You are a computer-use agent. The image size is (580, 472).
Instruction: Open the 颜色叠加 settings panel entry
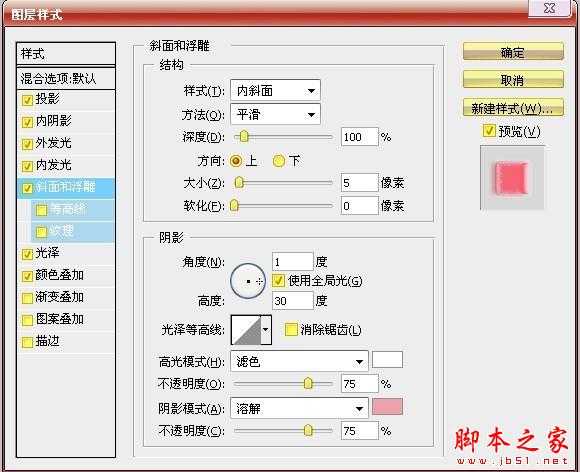59,275
